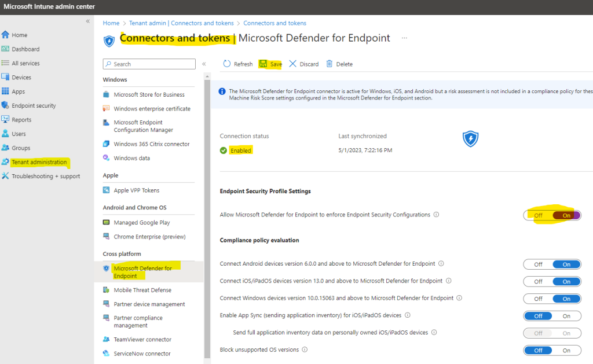Toggle Send full application inventory data switch

click(x=552, y=333)
